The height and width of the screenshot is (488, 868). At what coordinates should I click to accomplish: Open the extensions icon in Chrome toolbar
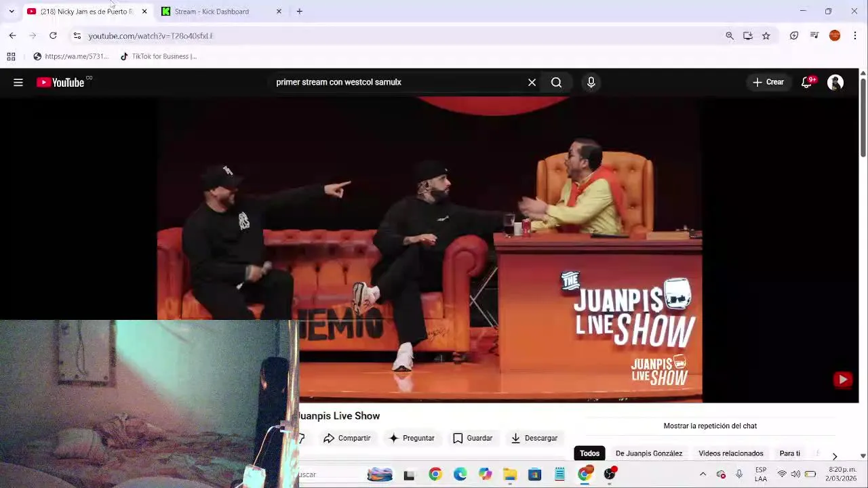tap(794, 35)
